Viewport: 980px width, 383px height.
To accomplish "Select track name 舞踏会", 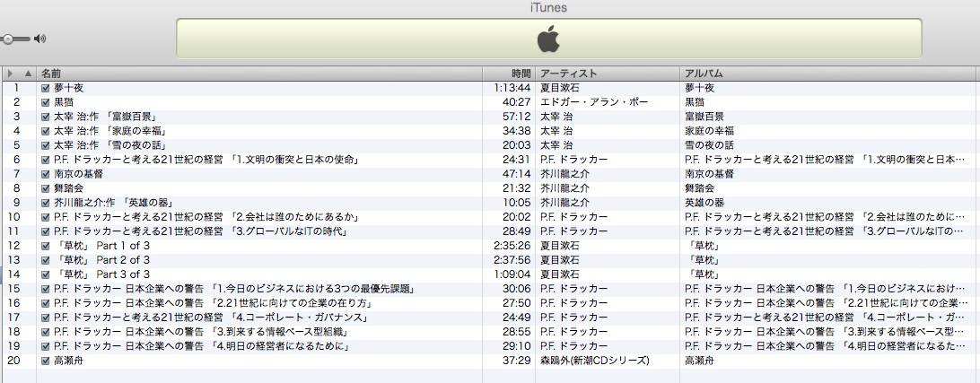I will click(69, 188).
